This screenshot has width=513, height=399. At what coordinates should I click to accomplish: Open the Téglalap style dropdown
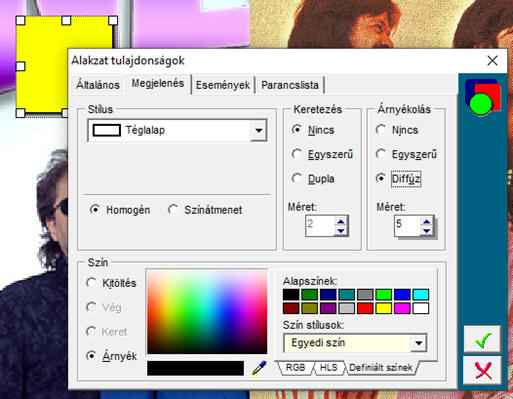(259, 130)
